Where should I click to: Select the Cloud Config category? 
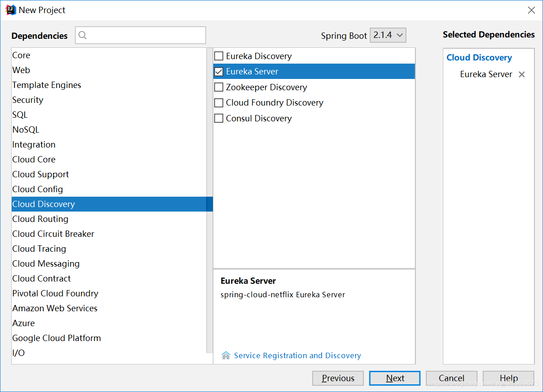coord(109,189)
